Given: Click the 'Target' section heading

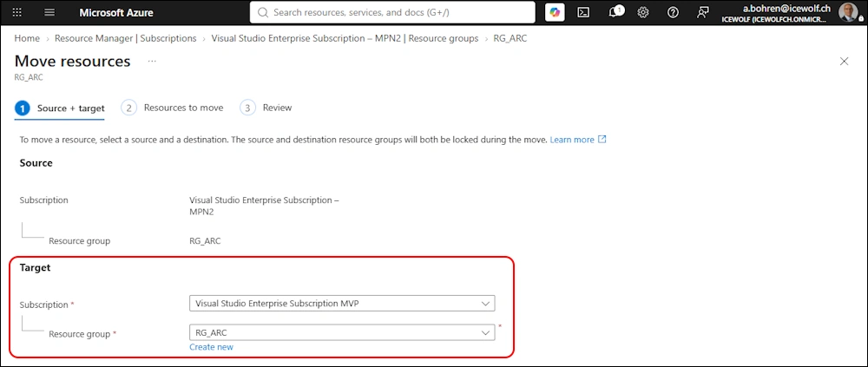Looking at the screenshot, I should tap(35, 268).
